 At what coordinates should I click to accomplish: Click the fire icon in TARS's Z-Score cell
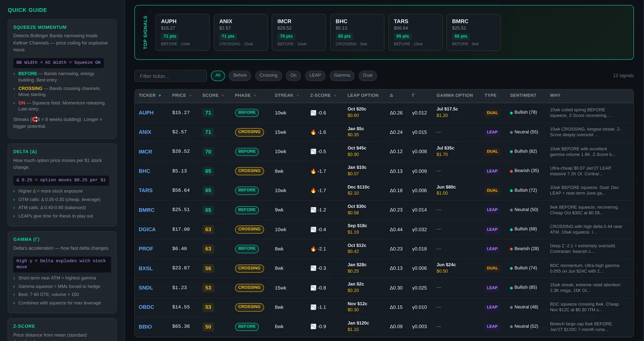tap(313, 190)
